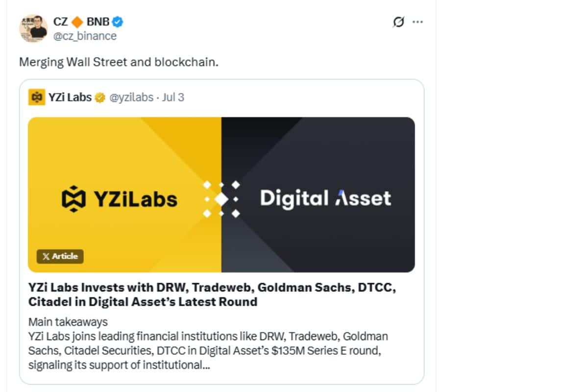The width and height of the screenshot is (588, 392).
Task: Open the article headline about YZi Labs investment
Action: click(212, 294)
